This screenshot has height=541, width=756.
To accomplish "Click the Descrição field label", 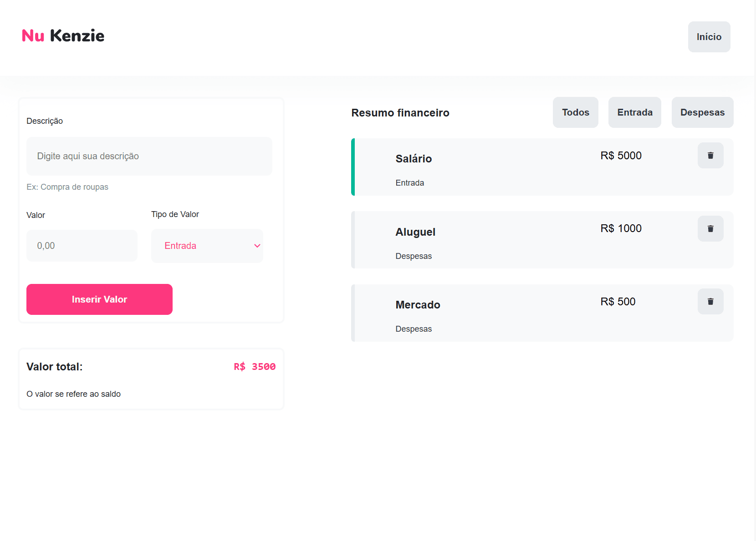I will click(x=45, y=121).
